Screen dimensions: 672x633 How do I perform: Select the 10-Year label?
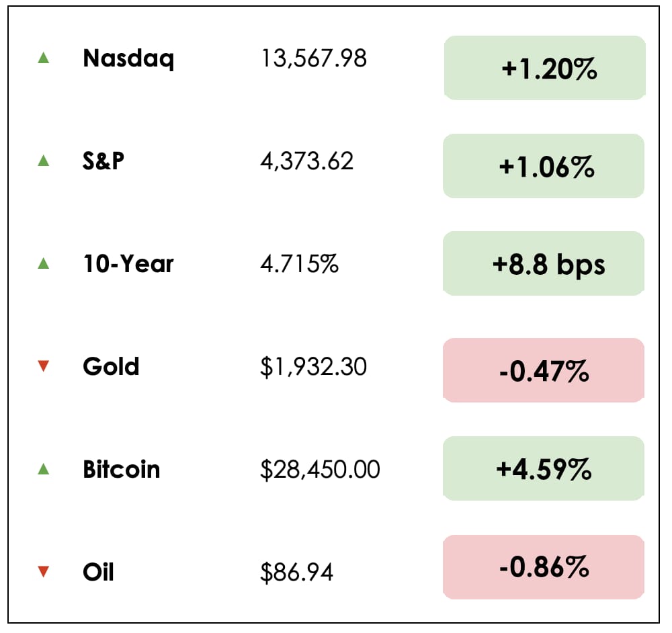(128, 264)
